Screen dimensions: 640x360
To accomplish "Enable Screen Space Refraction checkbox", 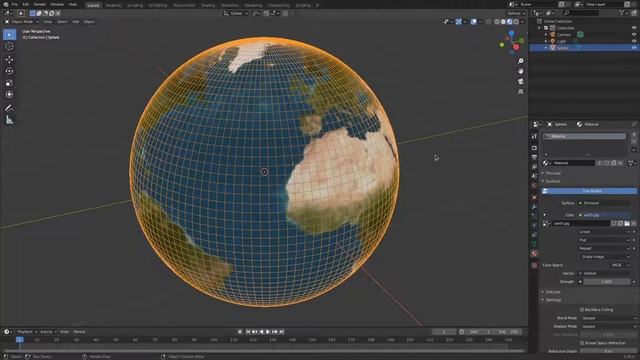I will coord(582,343).
